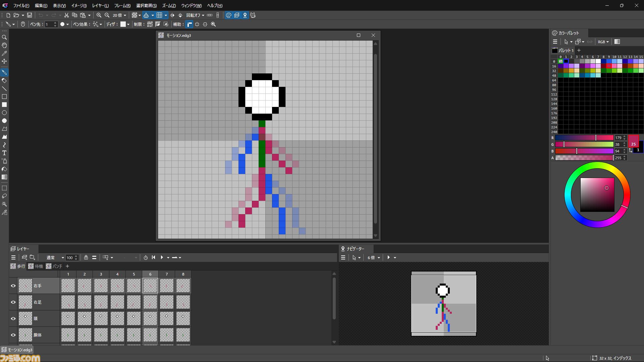
Task: Select the Text tool
Action: coord(4,153)
